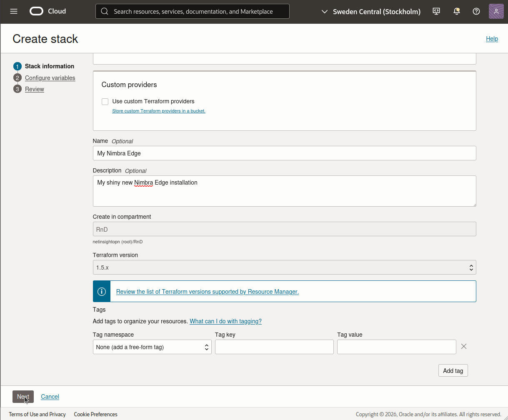The image size is (508, 420).
Task: Click step 2 circle for Configure variables
Action: click(x=17, y=78)
